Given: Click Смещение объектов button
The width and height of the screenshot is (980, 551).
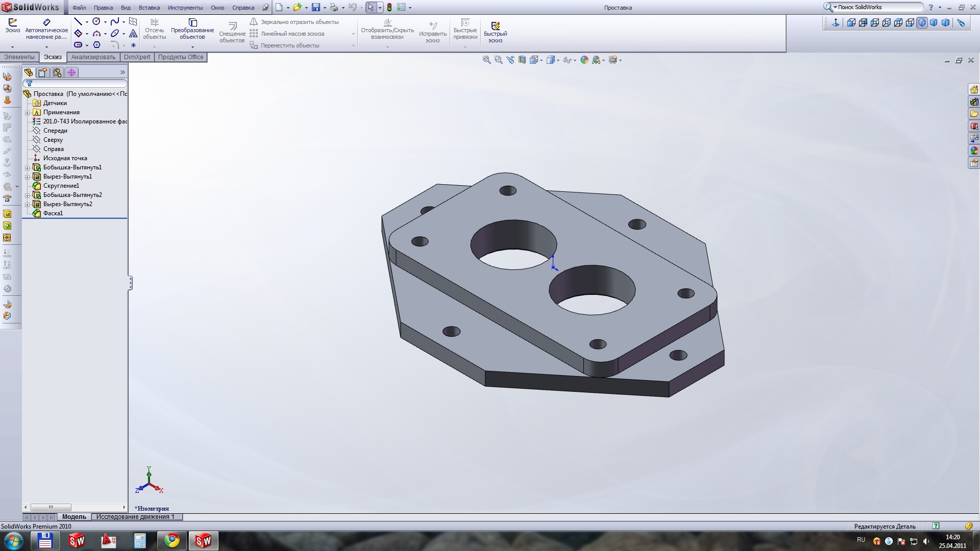Looking at the screenshot, I should 232,33.
